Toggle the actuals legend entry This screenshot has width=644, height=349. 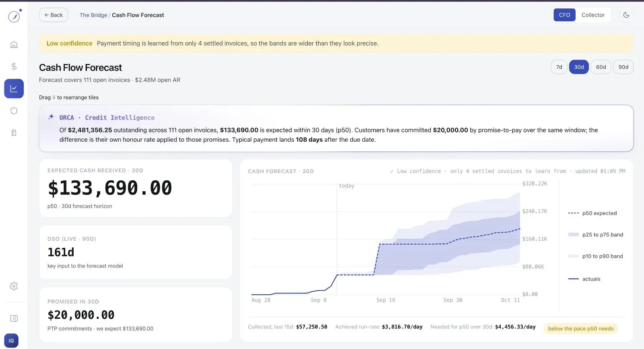coord(584,279)
